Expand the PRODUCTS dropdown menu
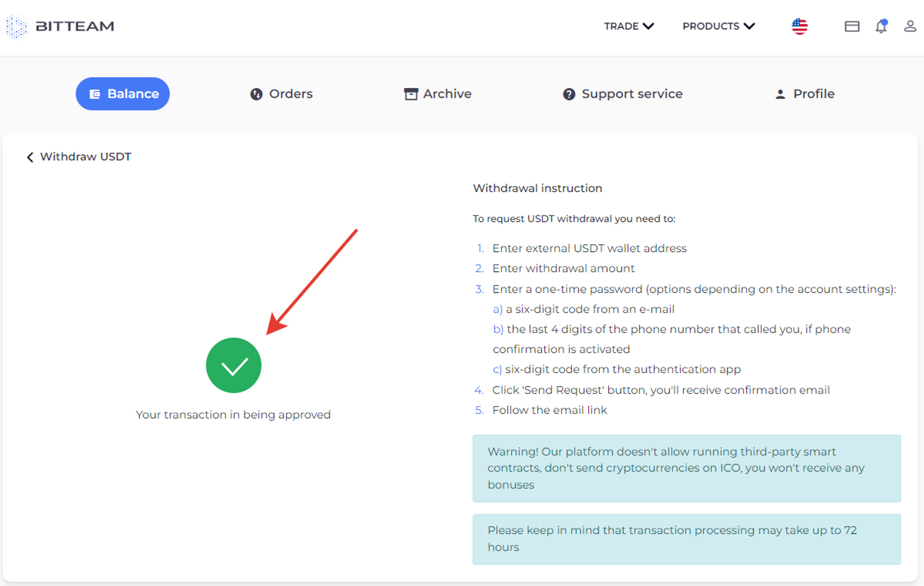Screen dimensions: 924x586 click(x=719, y=26)
